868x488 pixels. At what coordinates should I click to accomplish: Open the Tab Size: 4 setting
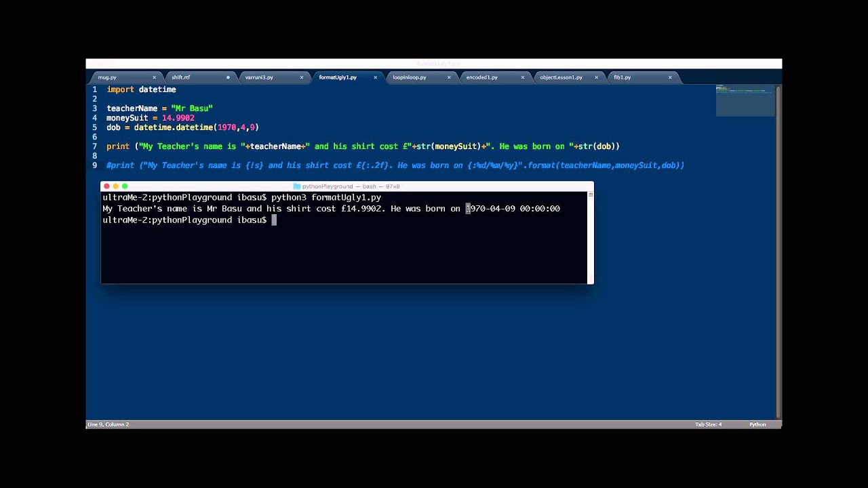[709, 424]
